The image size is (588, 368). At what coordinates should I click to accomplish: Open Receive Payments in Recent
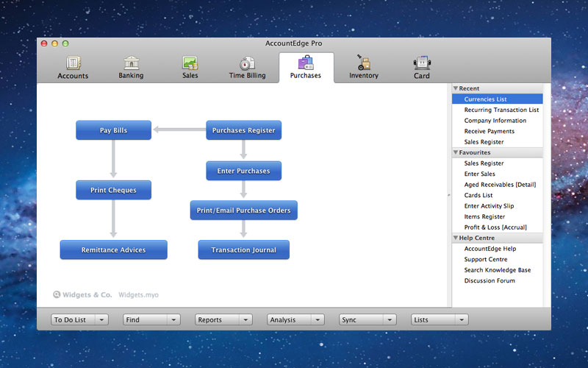click(x=490, y=131)
